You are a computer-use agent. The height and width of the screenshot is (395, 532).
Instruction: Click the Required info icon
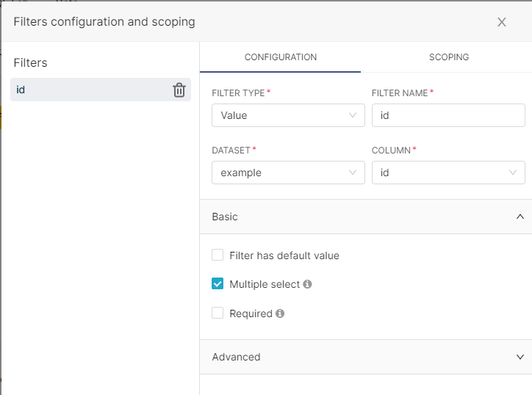[x=280, y=314]
